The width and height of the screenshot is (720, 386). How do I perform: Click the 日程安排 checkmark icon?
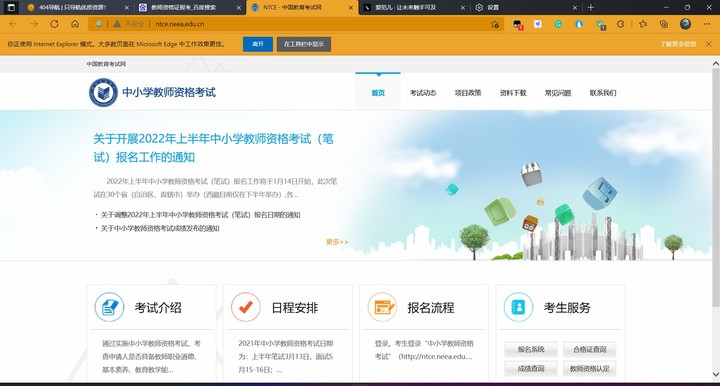click(x=246, y=307)
